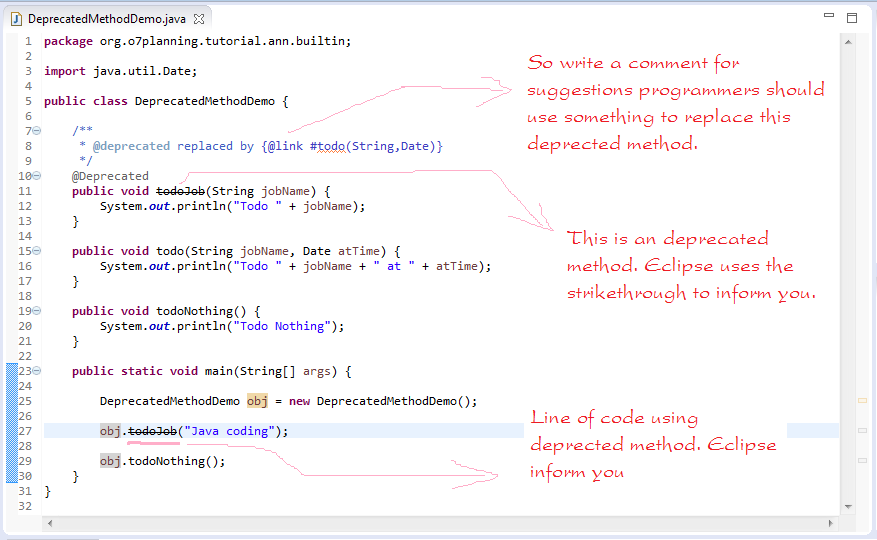Click the highlighted obj variable on line 25
This screenshot has width=877, height=540.
[x=257, y=401]
